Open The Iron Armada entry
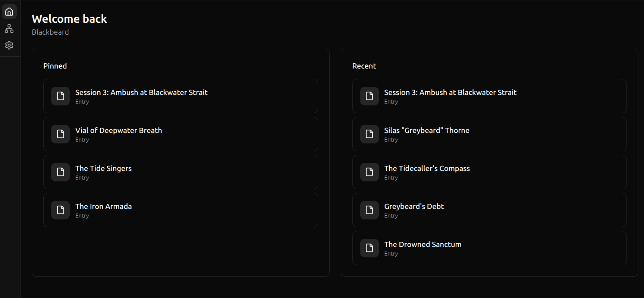This screenshot has height=298, width=644. pyautogui.click(x=104, y=206)
